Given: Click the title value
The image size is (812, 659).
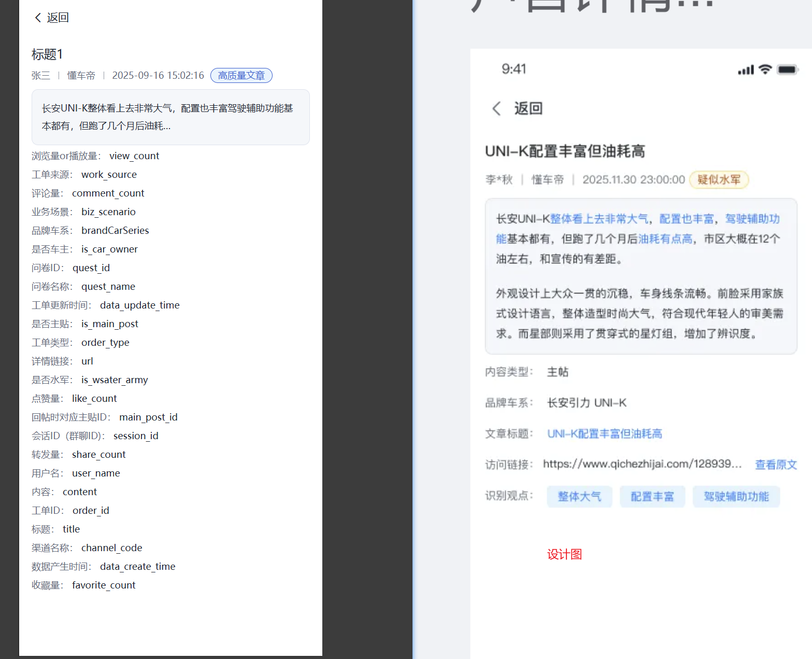Looking at the screenshot, I should pyautogui.click(x=71, y=529).
